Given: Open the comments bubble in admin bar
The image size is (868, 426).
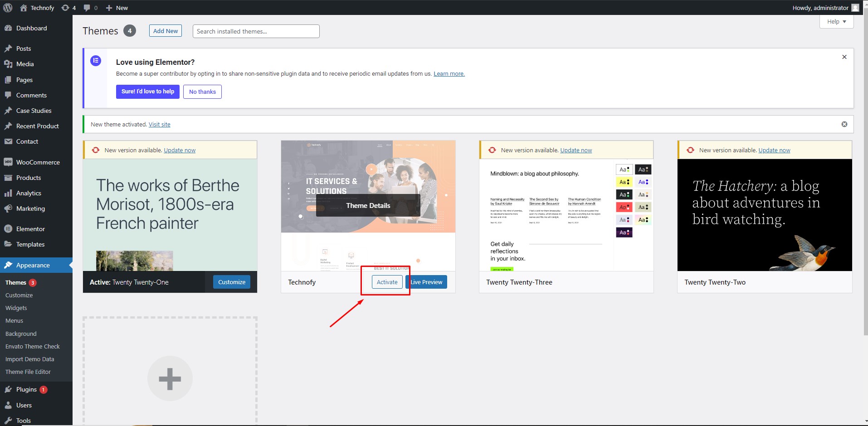Looking at the screenshot, I should pyautogui.click(x=87, y=8).
